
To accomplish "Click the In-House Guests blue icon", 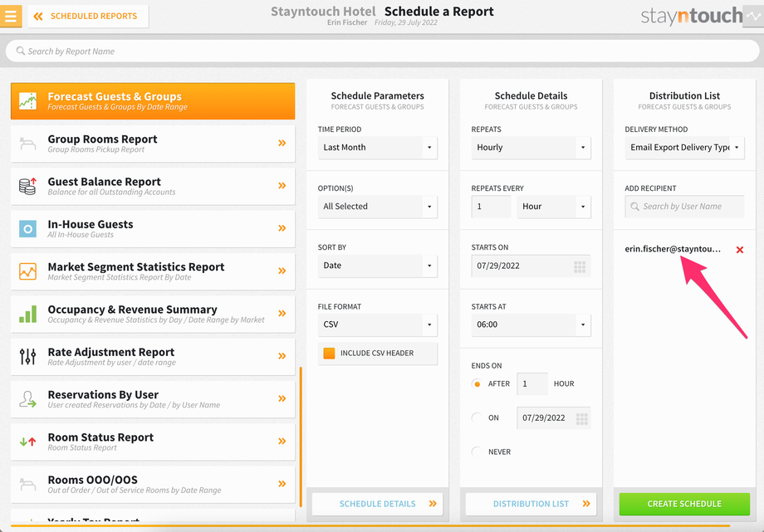I will 27,228.
